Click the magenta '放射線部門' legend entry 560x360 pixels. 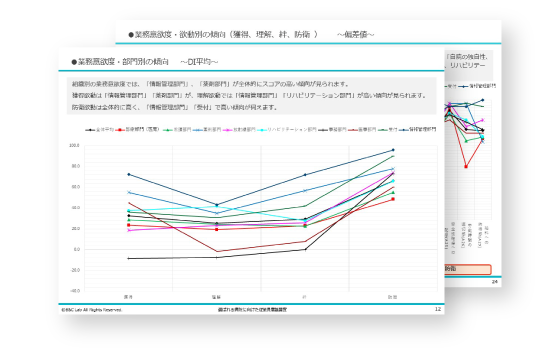[x=239, y=130]
